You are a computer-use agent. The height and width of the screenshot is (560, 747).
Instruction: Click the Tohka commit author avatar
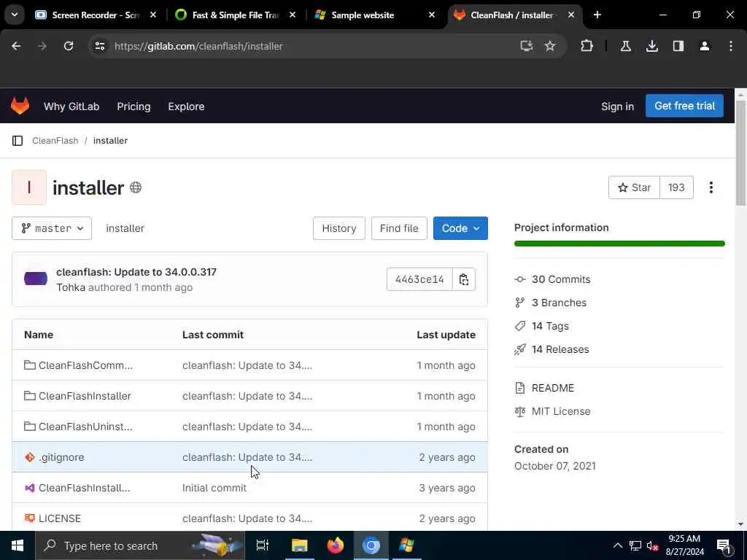pyautogui.click(x=36, y=279)
